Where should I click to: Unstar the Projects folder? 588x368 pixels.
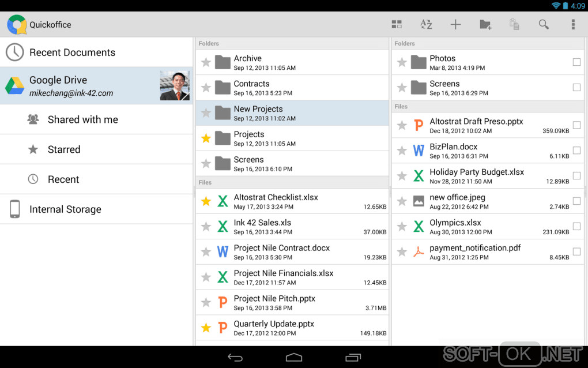coord(206,138)
